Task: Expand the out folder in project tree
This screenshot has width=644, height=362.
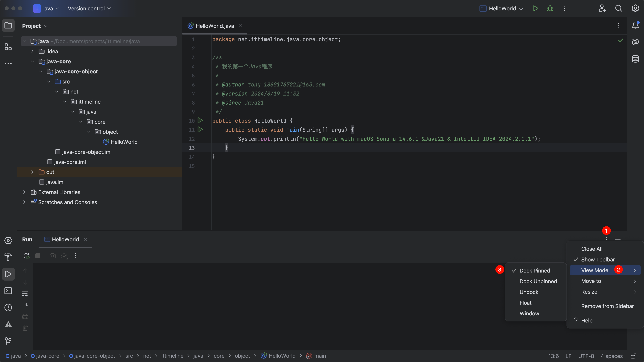Action: click(32, 172)
